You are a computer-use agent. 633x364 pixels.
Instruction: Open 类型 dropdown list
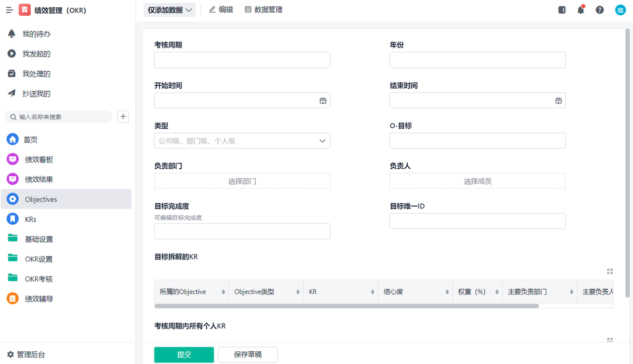[x=242, y=141]
